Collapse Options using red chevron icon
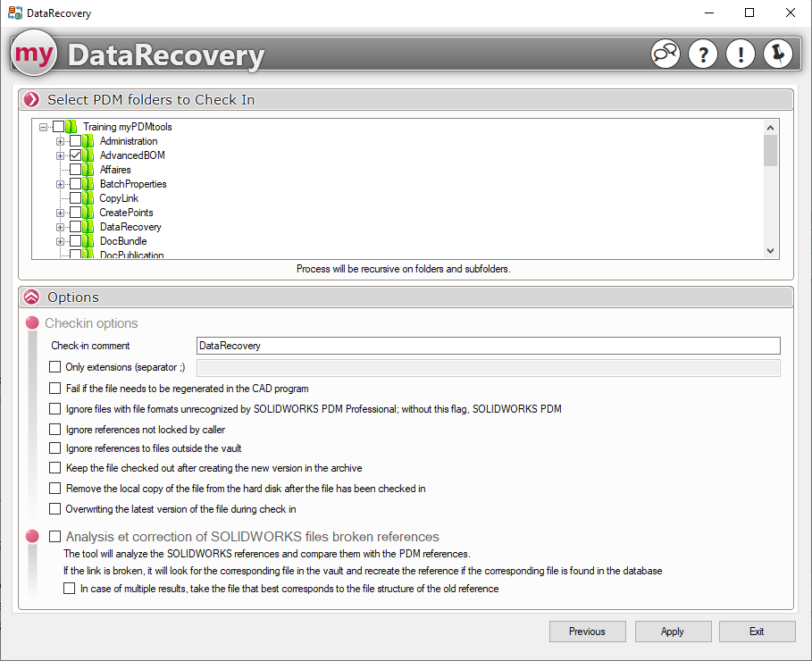 point(32,297)
